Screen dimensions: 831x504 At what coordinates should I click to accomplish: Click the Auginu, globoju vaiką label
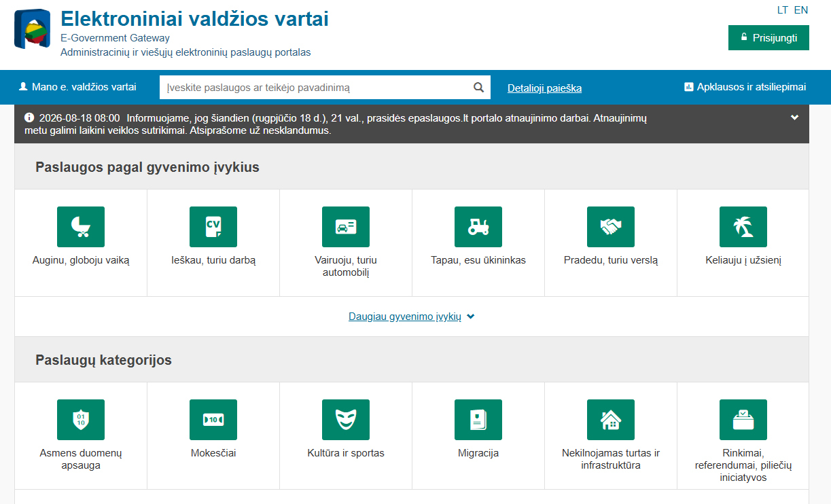pos(81,260)
